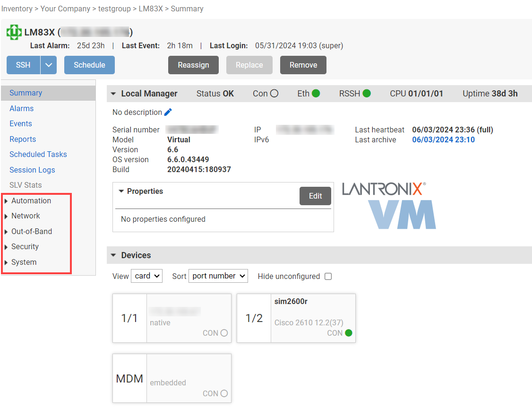Screen dimensions: 532x409
Task: Collapse the Local Manager section
Action: (113, 94)
